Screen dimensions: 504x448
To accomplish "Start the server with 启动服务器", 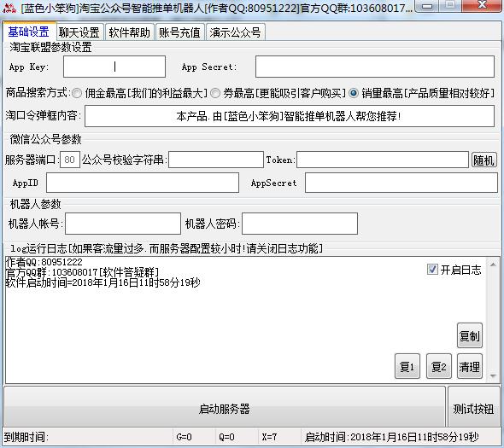I will [225, 407].
